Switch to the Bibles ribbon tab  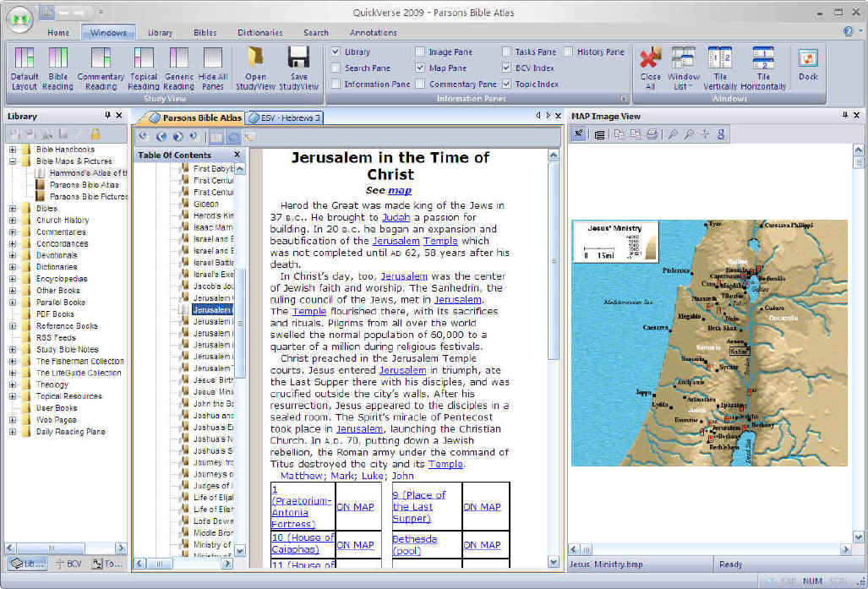(x=205, y=33)
